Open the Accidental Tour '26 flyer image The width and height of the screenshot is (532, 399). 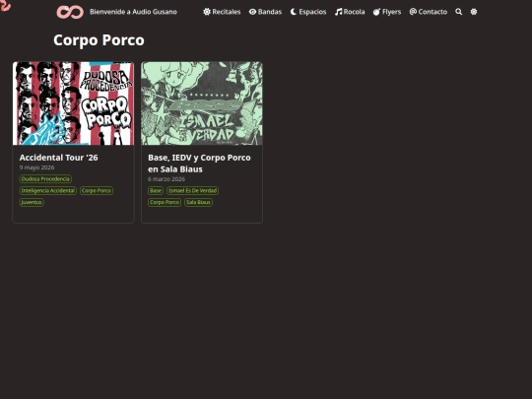73,103
